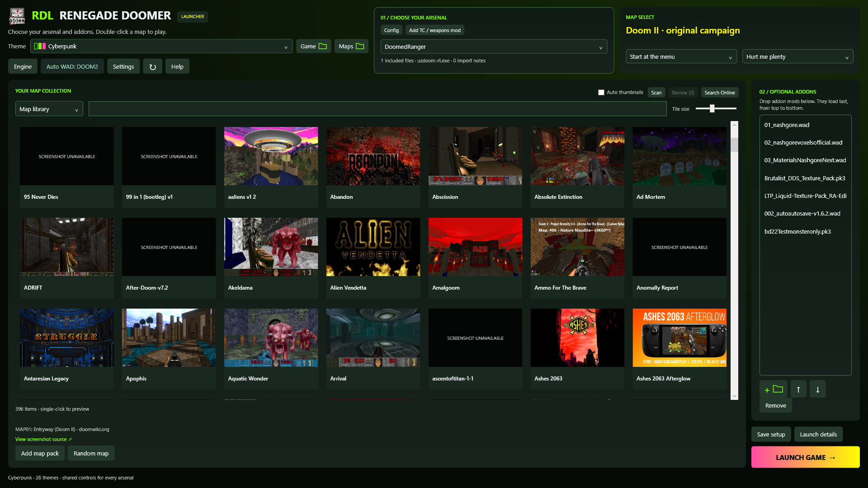The width and height of the screenshot is (868, 488).
Task: Select the Alien Vendetta map thumbnail
Action: pos(373,247)
